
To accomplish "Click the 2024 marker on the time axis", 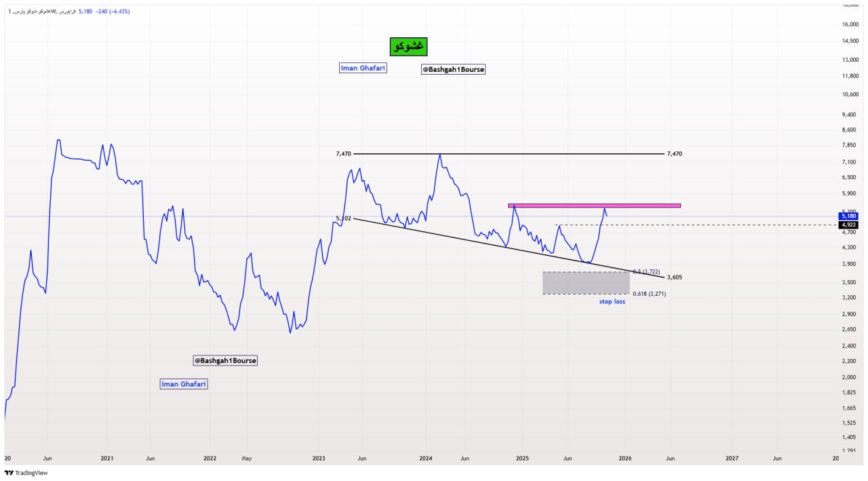I will (x=426, y=459).
